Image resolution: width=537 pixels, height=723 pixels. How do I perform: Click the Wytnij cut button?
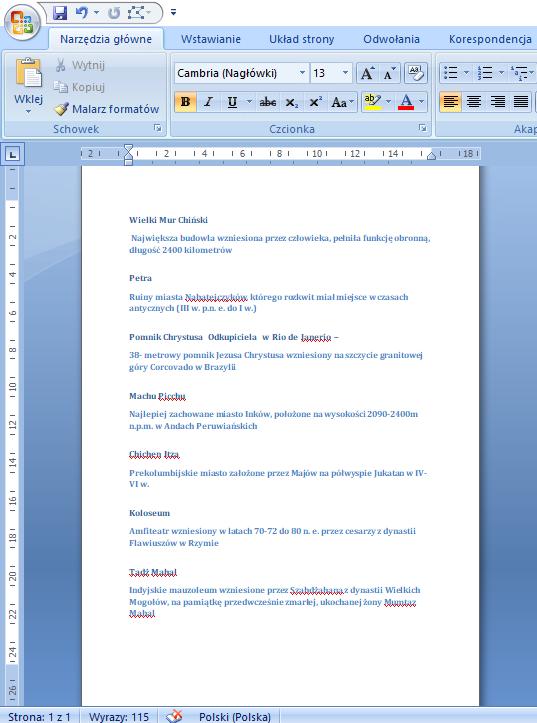[80, 65]
